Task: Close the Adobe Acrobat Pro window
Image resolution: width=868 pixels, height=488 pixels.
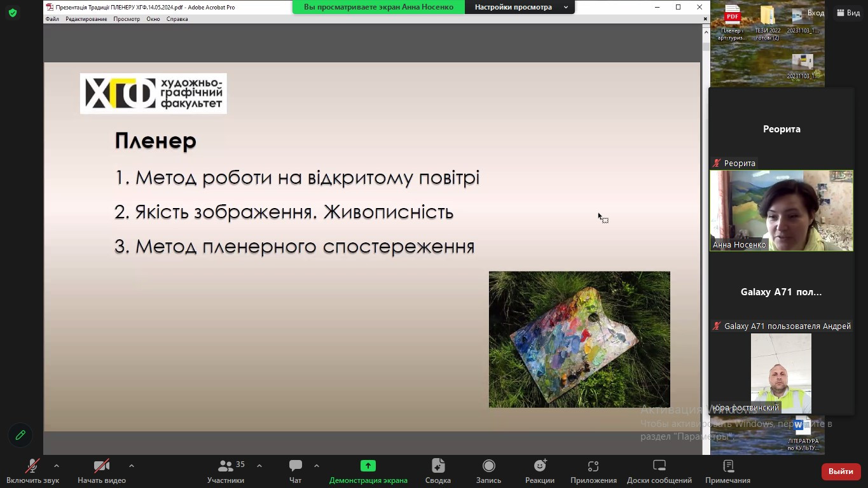Action: 699,7
